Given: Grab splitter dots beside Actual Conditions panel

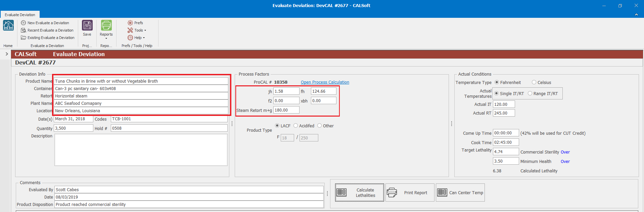Looking at the screenshot, I should 452,124.
